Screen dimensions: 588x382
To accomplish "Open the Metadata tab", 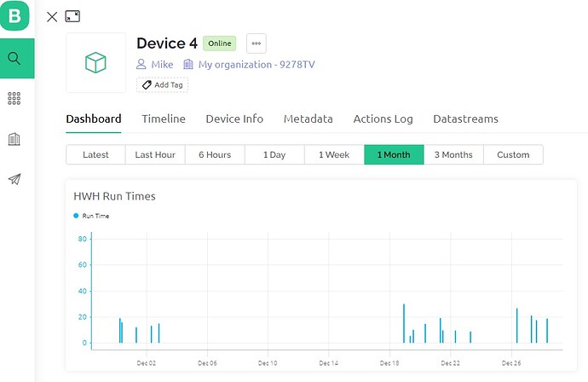I will (x=308, y=119).
